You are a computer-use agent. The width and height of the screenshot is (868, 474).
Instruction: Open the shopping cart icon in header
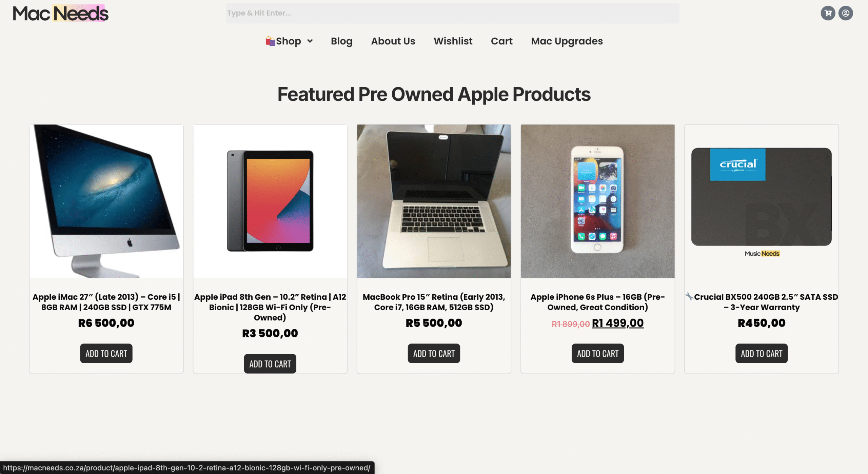(828, 13)
